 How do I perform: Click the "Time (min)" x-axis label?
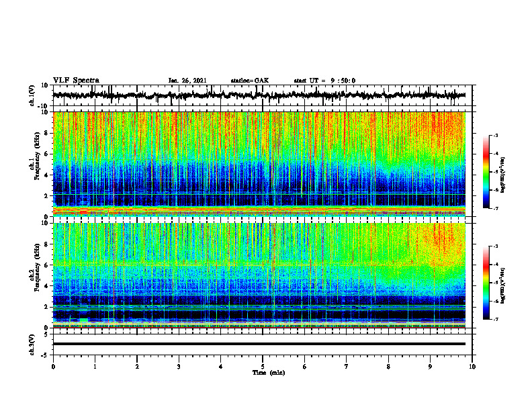point(269,373)
